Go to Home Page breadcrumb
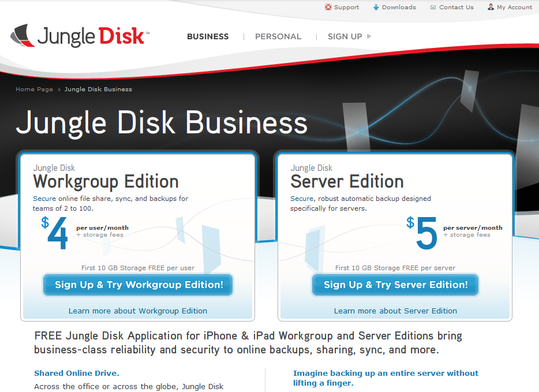Screen dimensions: 539x392 35,89
